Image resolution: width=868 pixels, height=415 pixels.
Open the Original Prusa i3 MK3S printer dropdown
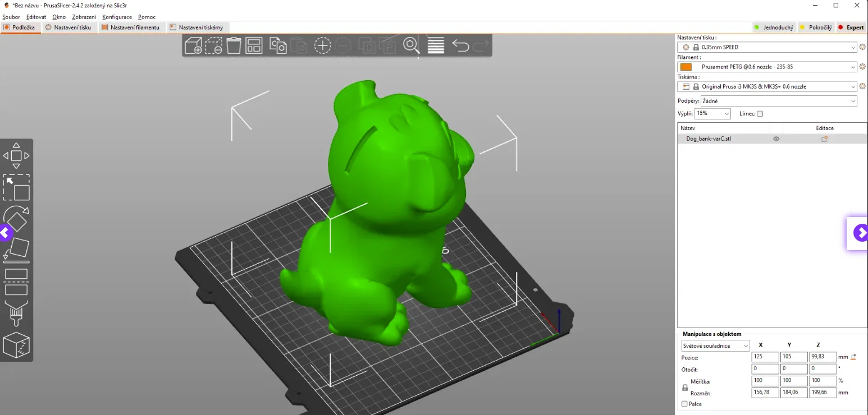click(768, 86)
